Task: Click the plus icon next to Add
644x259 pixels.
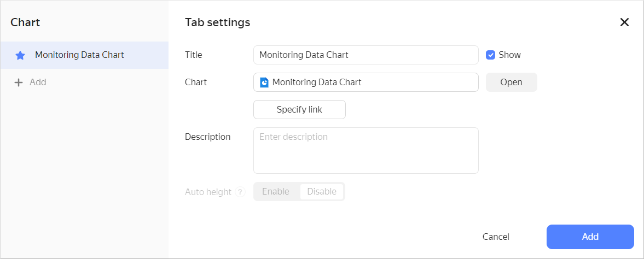Action: [19, 83]
